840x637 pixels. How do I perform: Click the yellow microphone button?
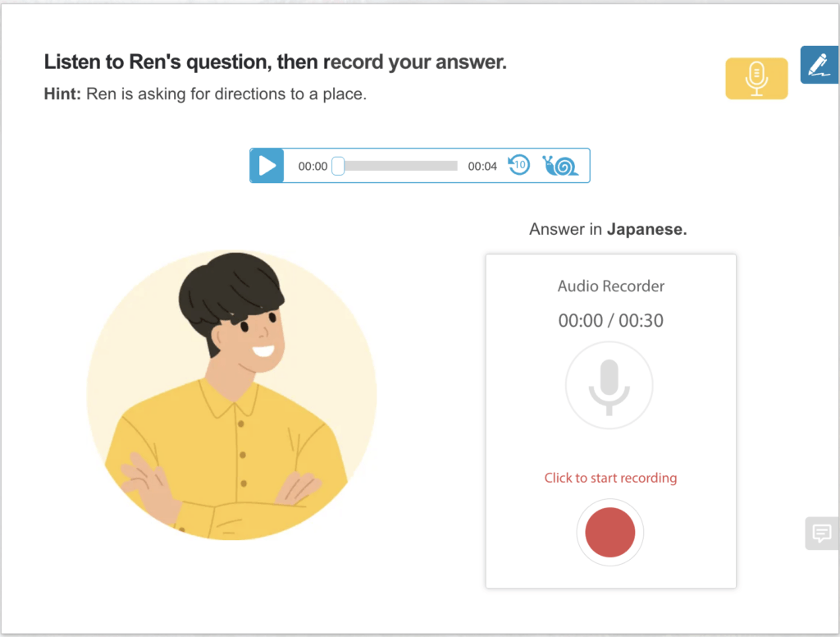point(756,79)
